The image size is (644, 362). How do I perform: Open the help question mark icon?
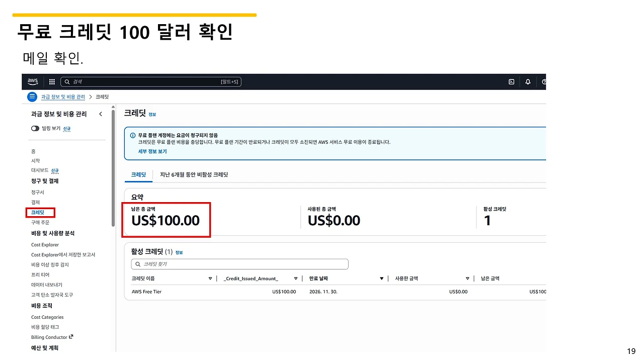(x=543, y=81)
